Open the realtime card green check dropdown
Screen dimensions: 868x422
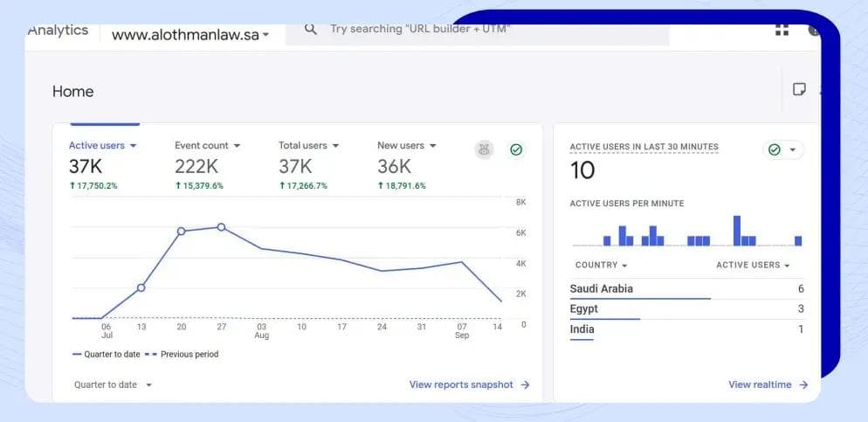[x=782, y=149]
